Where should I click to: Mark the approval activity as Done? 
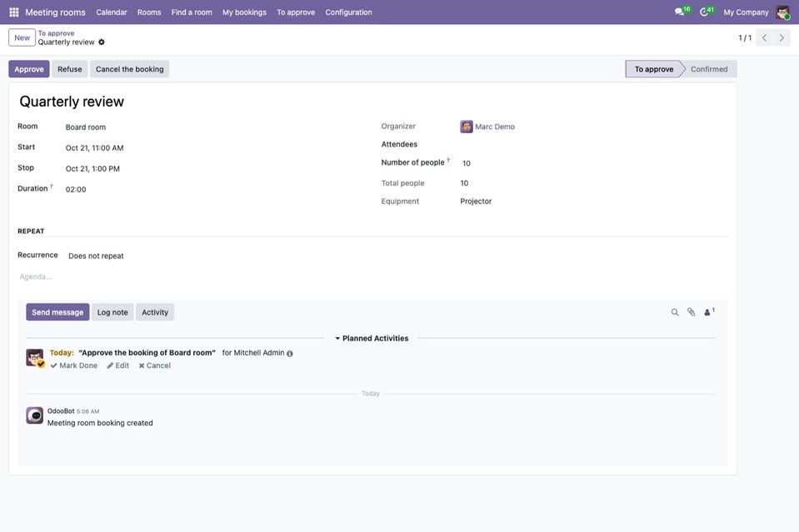[x=74, y=365]
